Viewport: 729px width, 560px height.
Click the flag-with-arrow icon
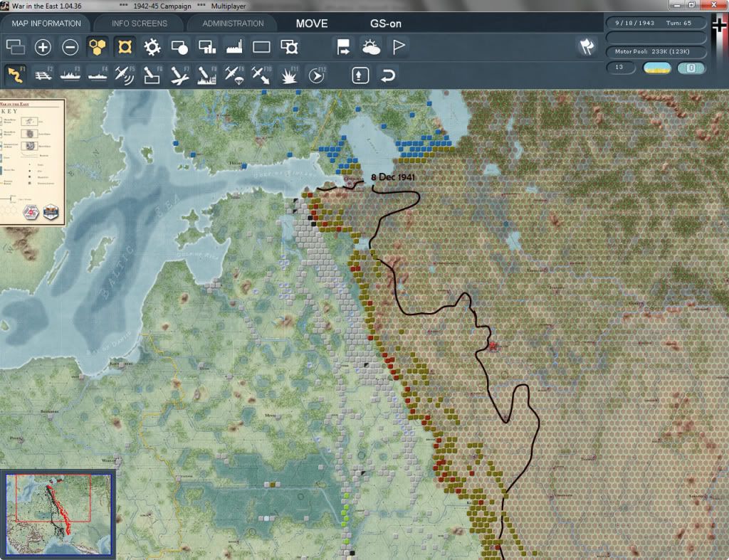(343, 47)
